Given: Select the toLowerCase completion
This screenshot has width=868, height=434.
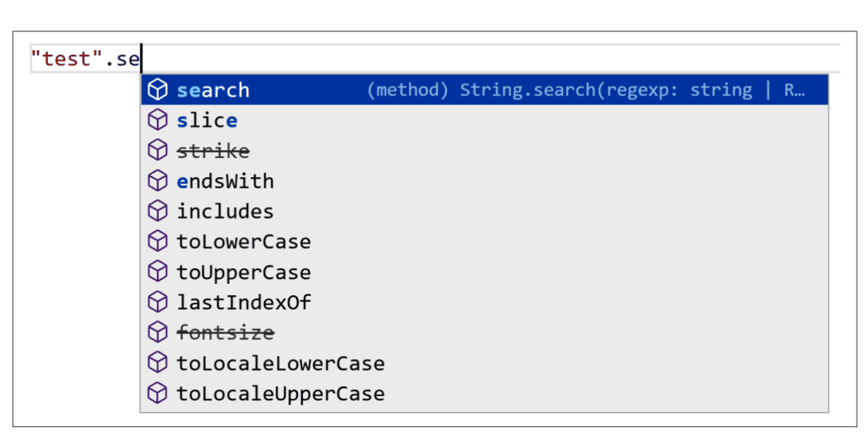Looking at the screenshot, I should [484, 242].
